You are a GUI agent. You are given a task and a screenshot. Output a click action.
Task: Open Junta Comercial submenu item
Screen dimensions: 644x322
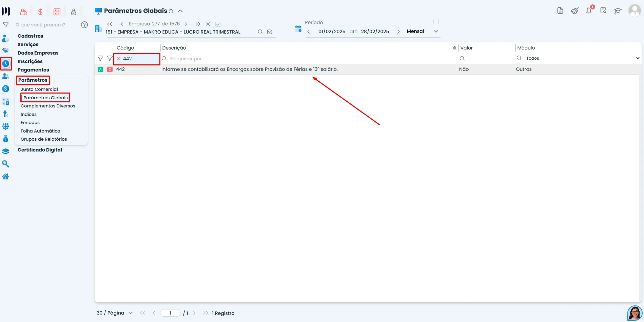click(x=39, y=89)
